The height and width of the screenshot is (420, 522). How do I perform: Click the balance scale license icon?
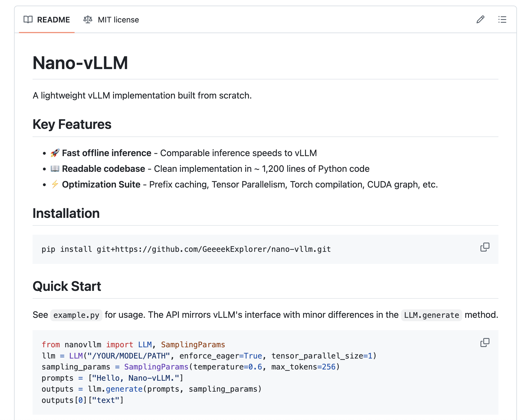coord(88,20)
